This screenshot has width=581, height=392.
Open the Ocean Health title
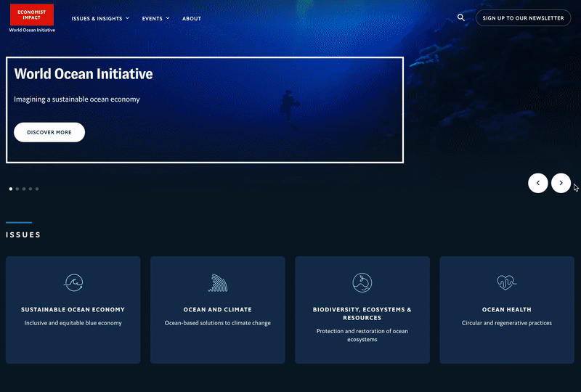click(506, 309)
